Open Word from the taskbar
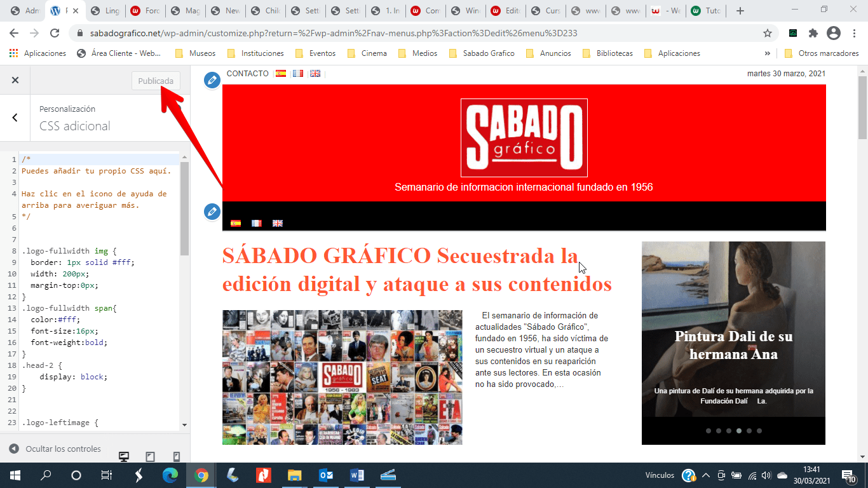868x488 pixels. tap(356, 475)
